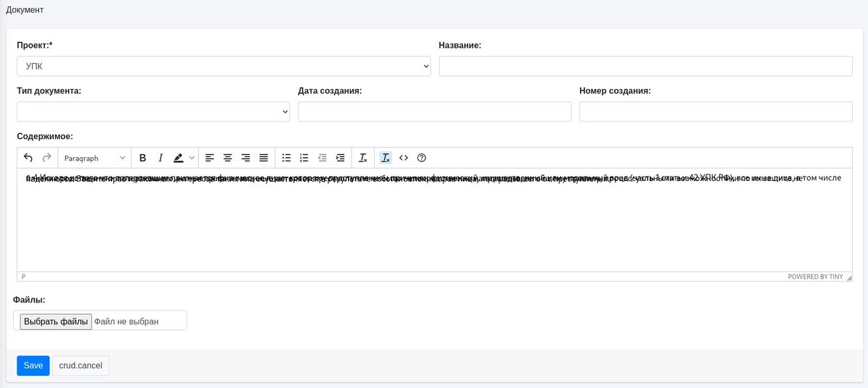
Task: Open the editor help dialog
Action: click(x=422, y=158)
